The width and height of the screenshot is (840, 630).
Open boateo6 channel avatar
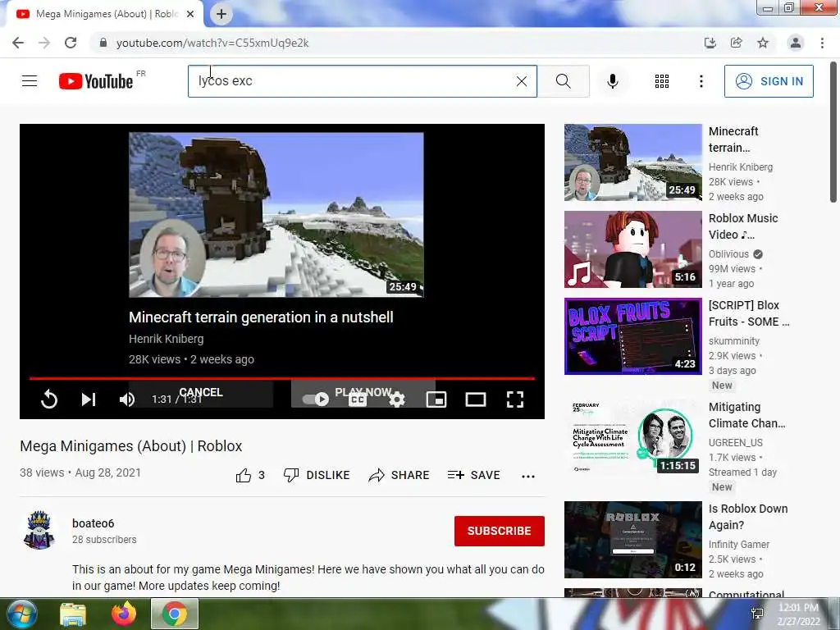[x=39, y=531]
